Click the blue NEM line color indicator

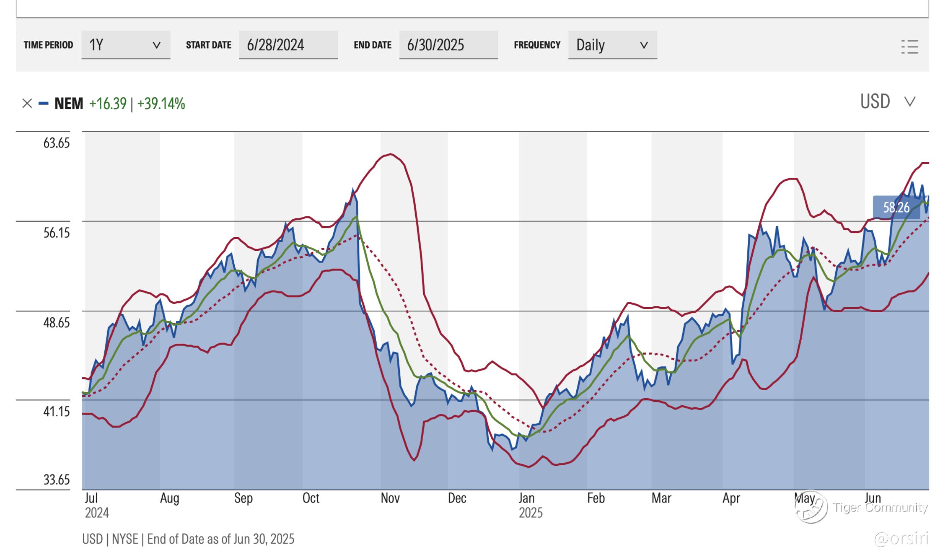[x=44, y=103]
